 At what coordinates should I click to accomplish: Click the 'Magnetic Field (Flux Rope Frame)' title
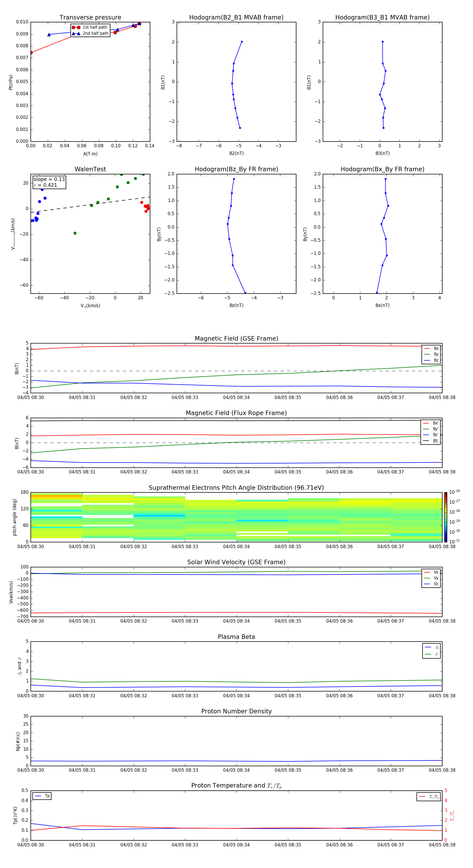[236, 413]
